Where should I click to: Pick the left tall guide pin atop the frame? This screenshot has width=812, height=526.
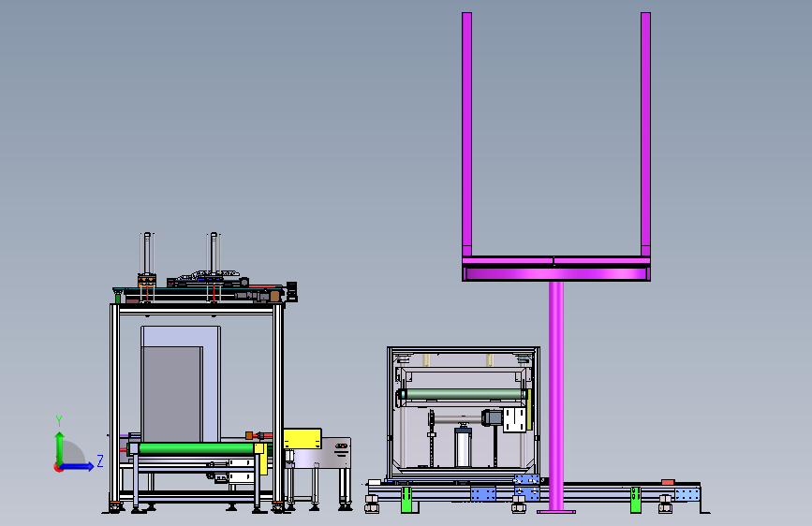pyautogui.click(x=147, y=253)
